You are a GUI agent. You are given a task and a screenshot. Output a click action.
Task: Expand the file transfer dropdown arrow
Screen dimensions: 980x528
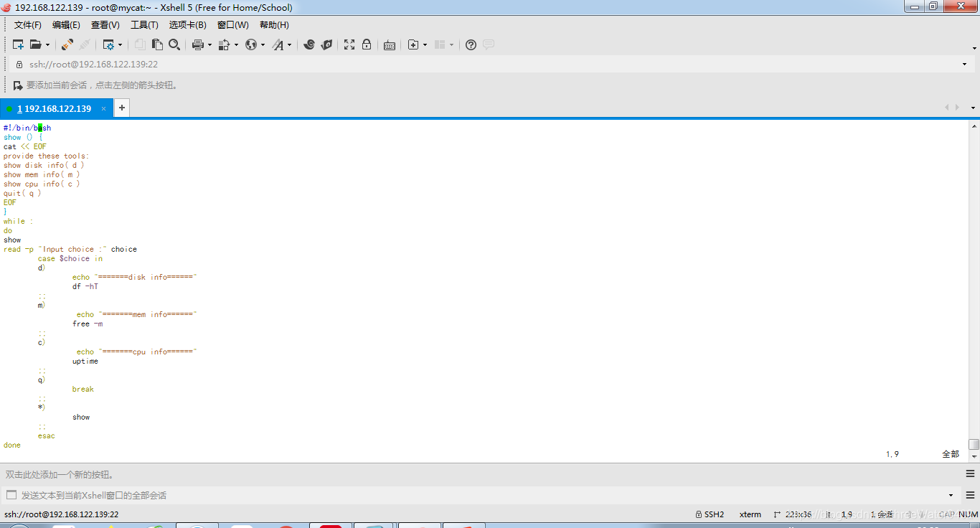point(236,44)
